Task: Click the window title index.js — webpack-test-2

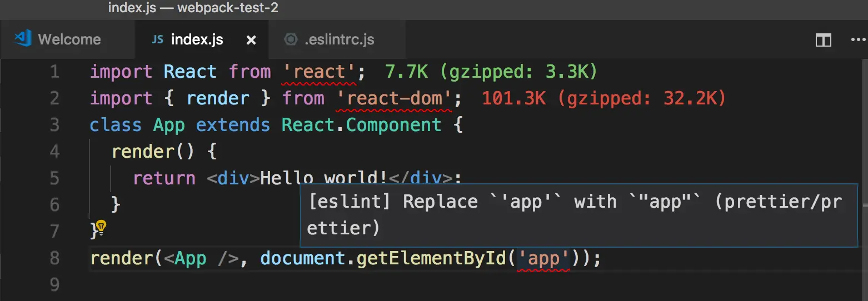Action: coord(193,8)
